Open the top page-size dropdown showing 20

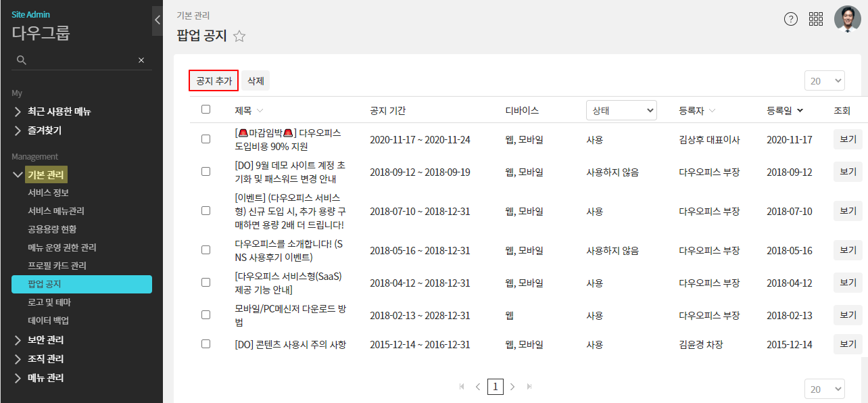tap(824, 80)
